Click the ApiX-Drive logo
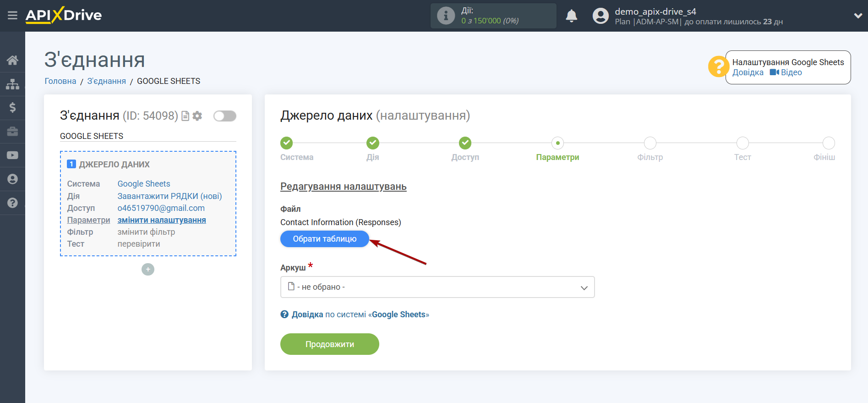Image resolution: width=868 pixels, height=403 pixels. [x=64, y=15]
